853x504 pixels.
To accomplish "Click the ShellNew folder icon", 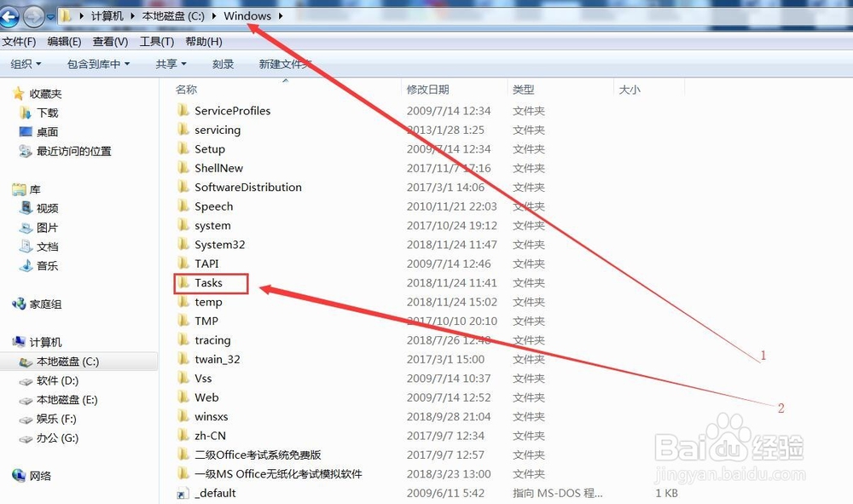I will [183, 167].
